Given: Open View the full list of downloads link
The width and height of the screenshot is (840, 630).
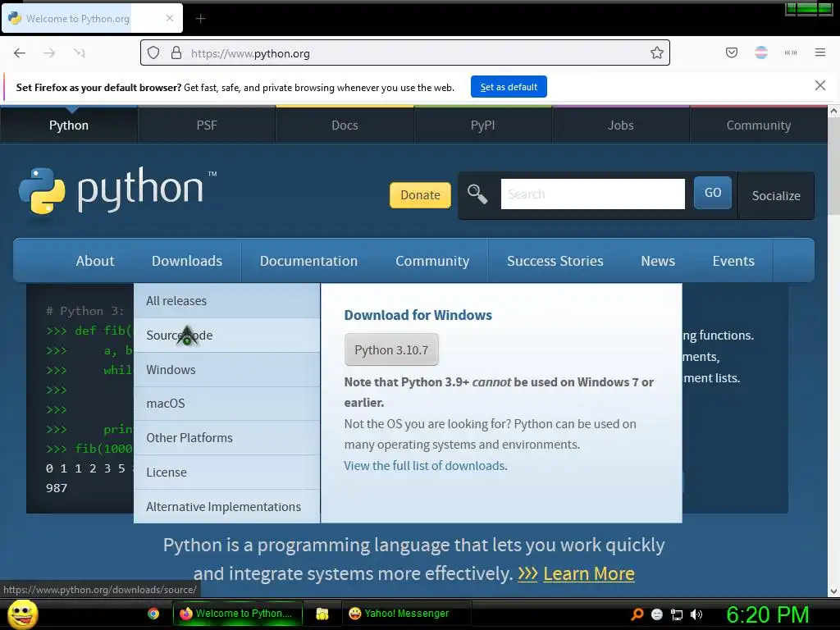Looking at the screenshot, I should click(x=425, y=466).
